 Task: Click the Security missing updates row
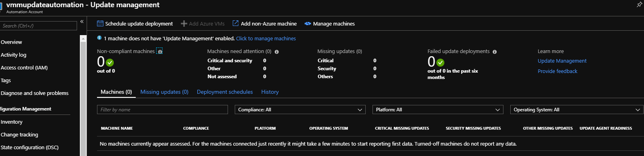347,69
